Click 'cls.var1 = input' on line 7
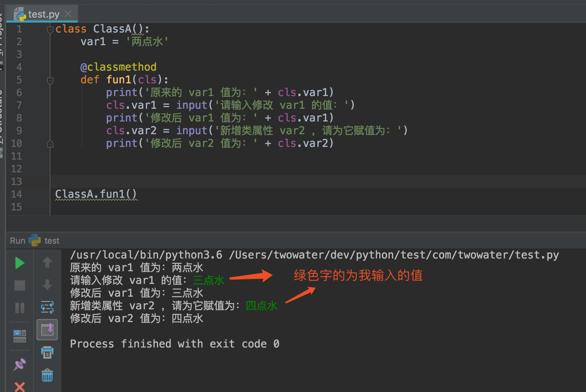586x392 pixels. pyautogui.click(x=156, y=105)
